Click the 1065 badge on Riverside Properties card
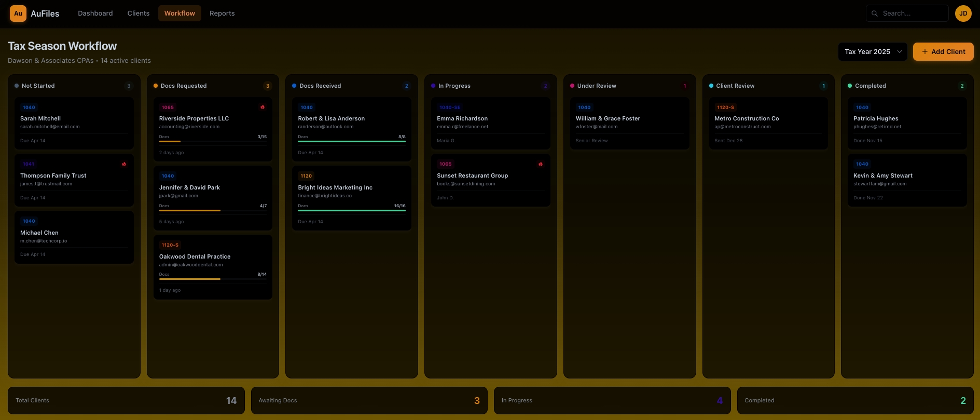 (168, 107)
